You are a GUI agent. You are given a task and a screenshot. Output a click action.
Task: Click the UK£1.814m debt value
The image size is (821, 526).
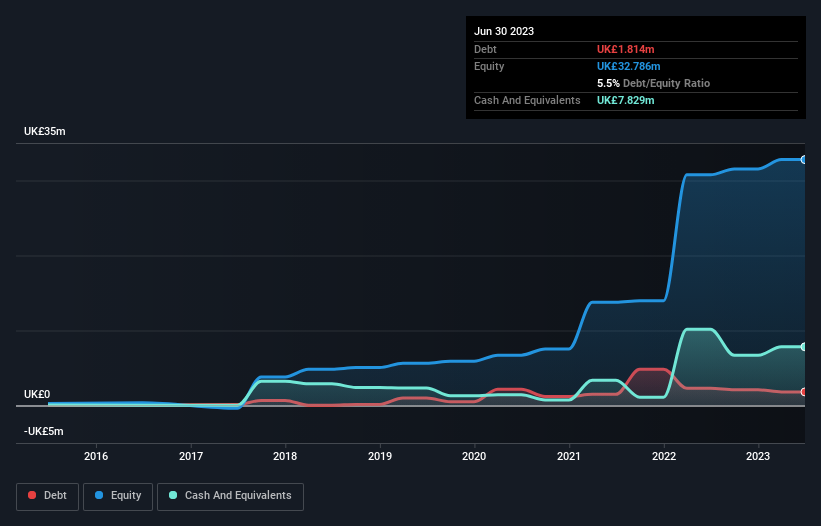(626, 49)
